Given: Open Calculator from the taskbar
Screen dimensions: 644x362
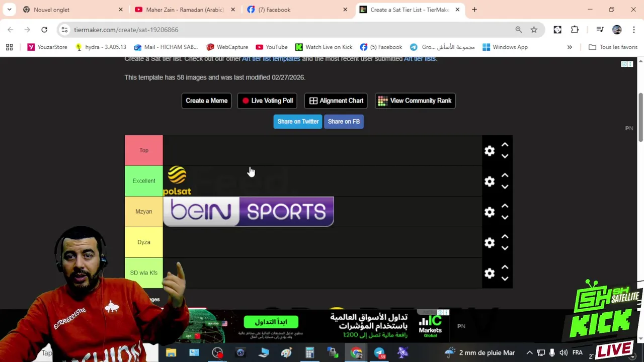Looking at the screenshot, I should [309, 352].
